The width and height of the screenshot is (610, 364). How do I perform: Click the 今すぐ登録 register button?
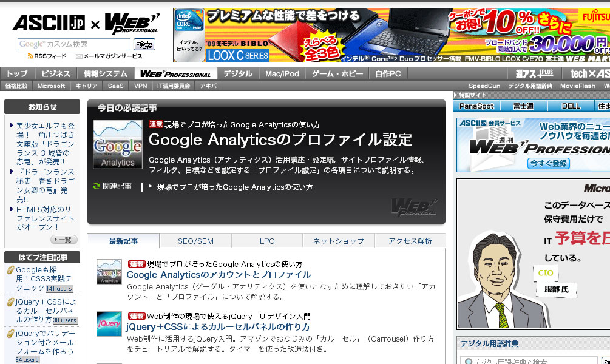548,163
